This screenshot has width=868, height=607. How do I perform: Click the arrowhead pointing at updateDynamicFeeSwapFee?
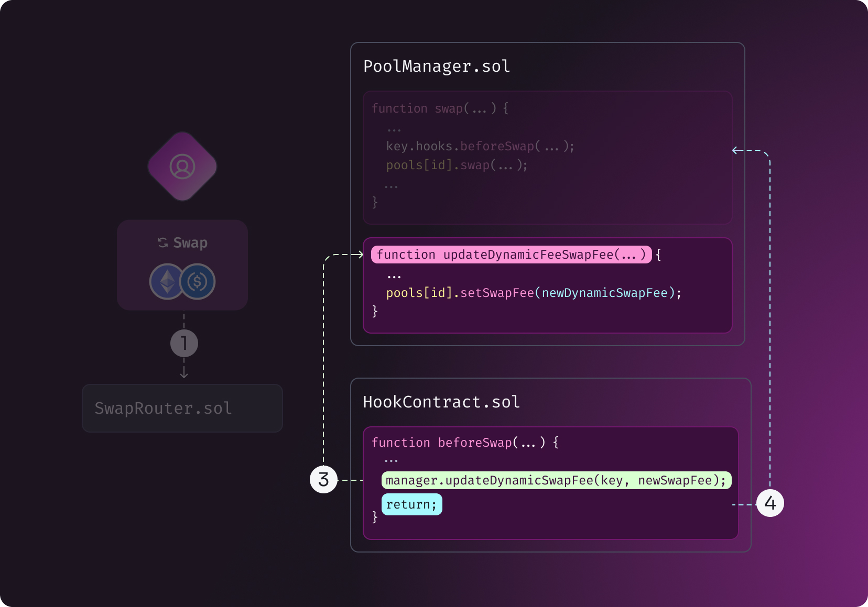point(360,255)
